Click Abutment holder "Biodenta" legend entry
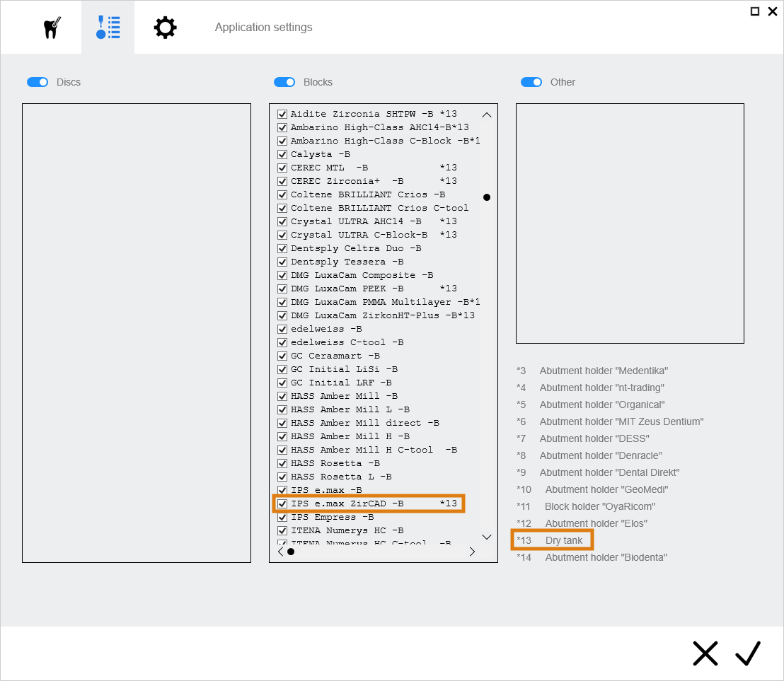 (x=606, y=557)
